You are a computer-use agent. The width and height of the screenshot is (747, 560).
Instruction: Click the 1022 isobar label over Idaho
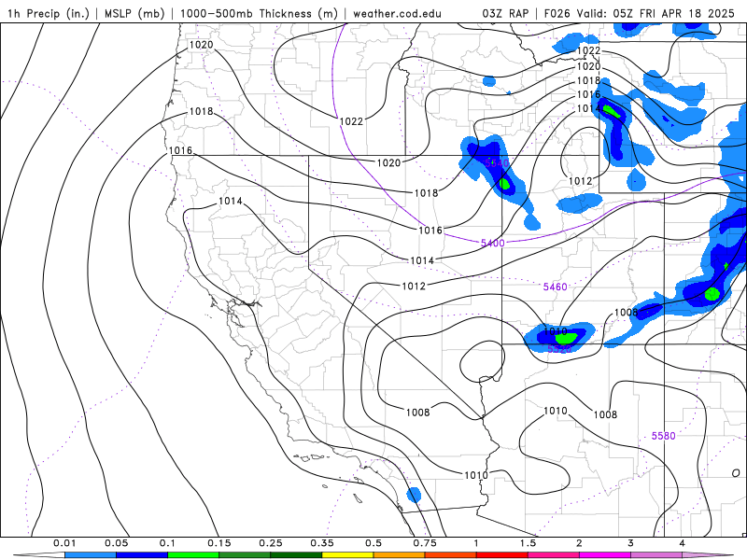click(x=352, y=121)
